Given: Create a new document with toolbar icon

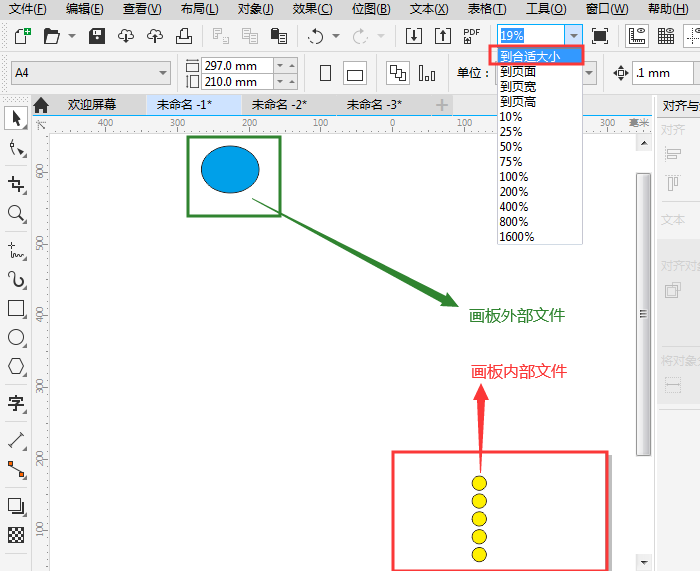Looking at the screenshot, I should point(23,36).
